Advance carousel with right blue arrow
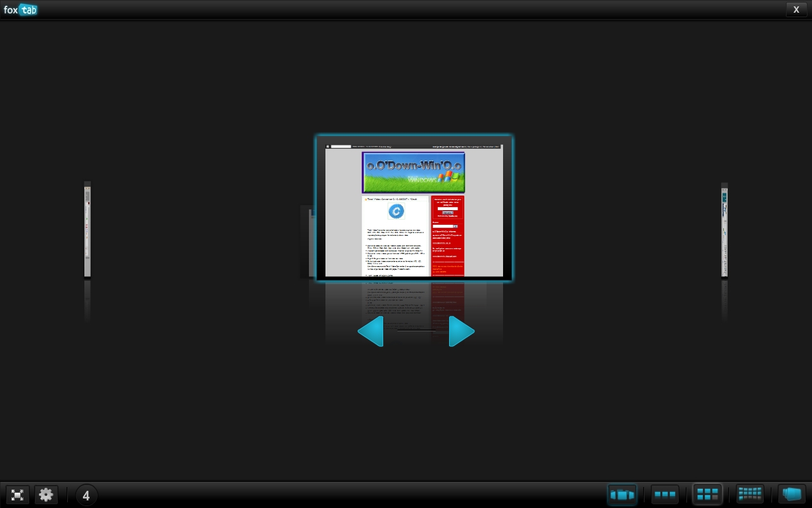The width and height of the screenshot is (812, 508). [x=461, y=331]
